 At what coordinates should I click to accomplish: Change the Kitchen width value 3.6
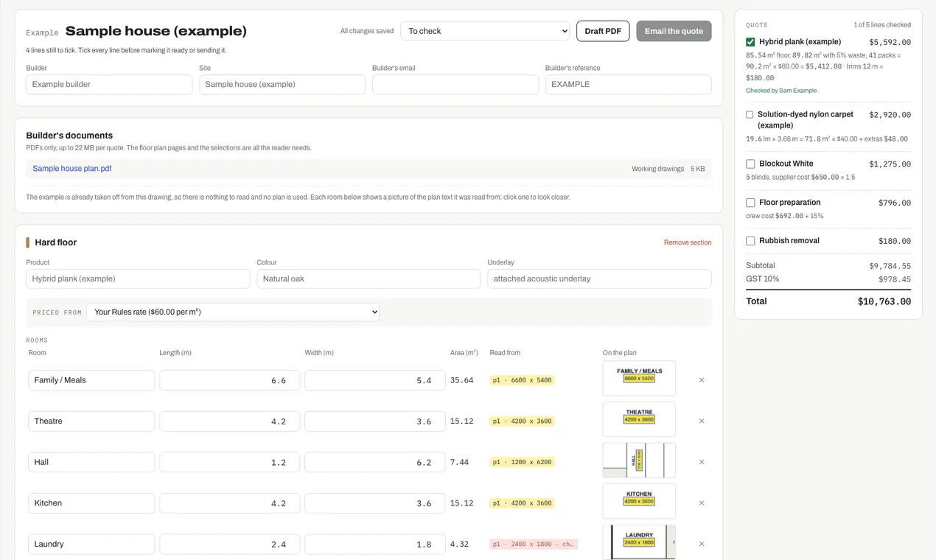point(375,503)
